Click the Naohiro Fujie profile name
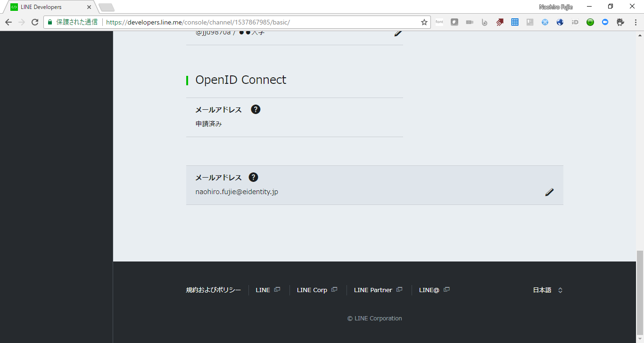The image size is (644, 343). [556, 7]
